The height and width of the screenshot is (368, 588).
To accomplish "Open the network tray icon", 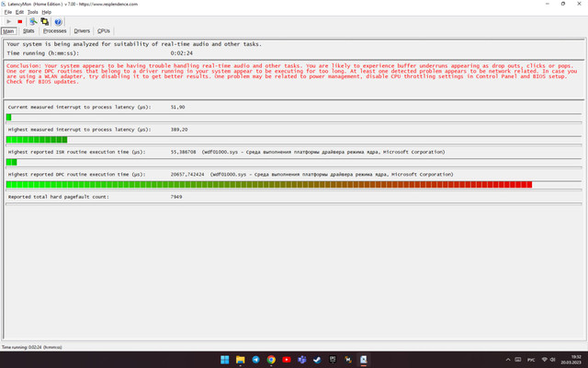I will point(545,360).
